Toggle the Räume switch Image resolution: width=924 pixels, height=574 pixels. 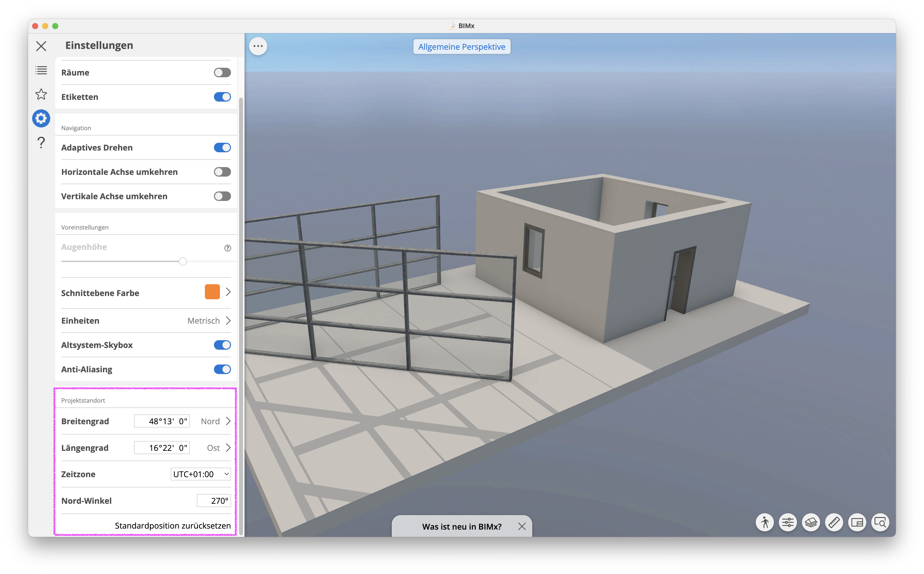(x=222, y=73)
